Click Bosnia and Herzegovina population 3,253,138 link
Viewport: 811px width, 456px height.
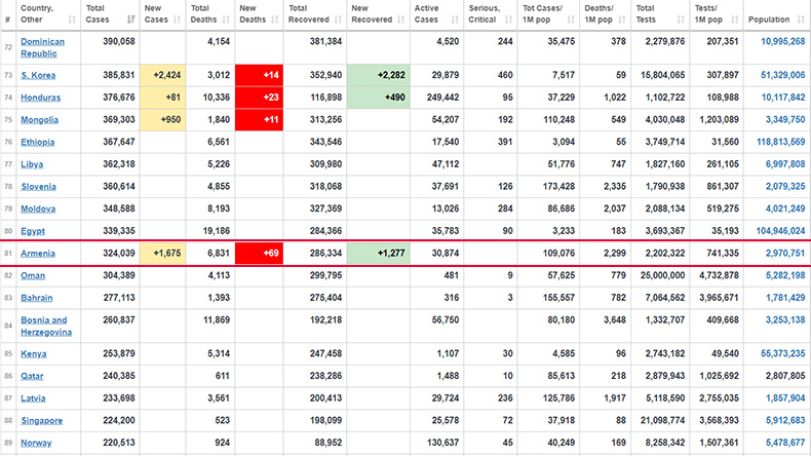click(785, 320)
